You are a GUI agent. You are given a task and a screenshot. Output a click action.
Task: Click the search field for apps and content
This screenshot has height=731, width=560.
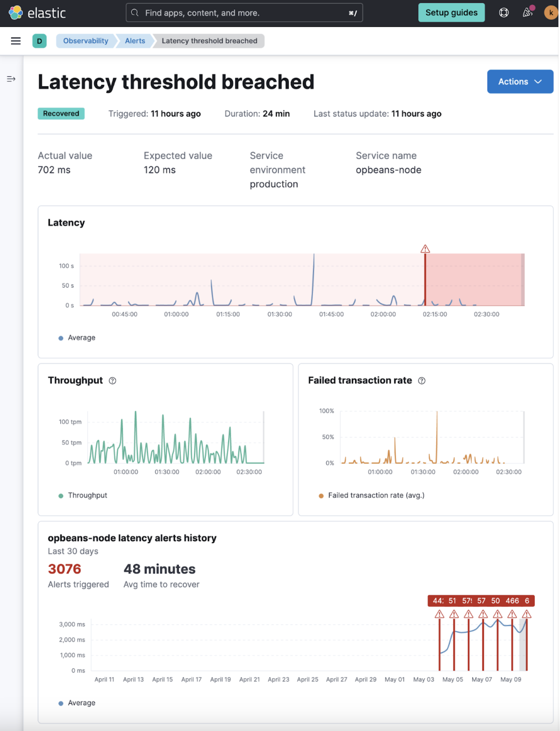coord(244,13)
